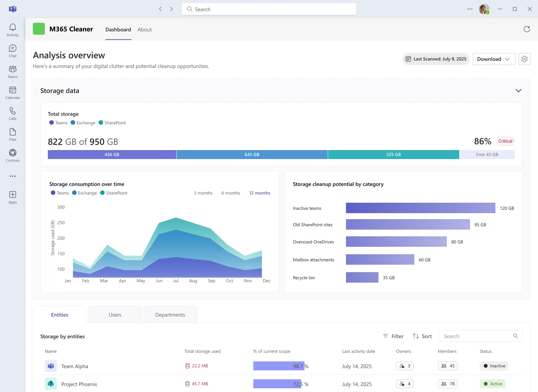Switch to the Dashboard tab

tap(118, 29)
